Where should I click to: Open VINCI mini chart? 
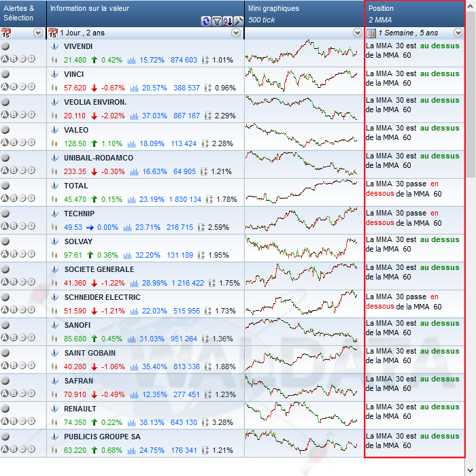point(301,80)
